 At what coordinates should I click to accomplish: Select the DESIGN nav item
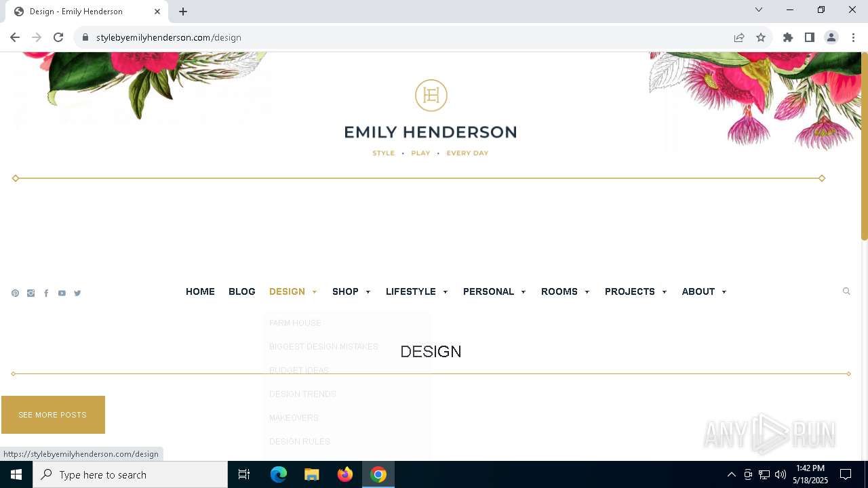click(287, 291)
